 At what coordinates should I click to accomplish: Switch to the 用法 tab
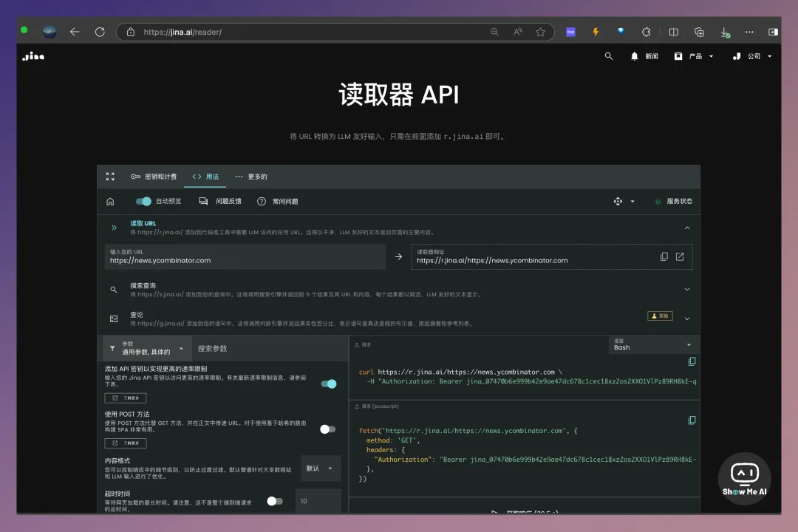point(205,177)
